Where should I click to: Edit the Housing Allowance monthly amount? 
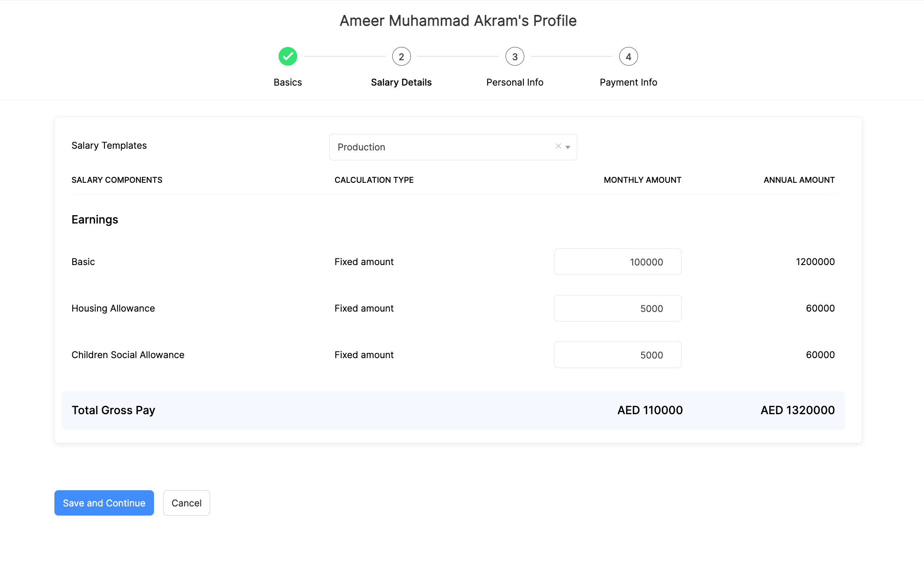pos(617,308)
